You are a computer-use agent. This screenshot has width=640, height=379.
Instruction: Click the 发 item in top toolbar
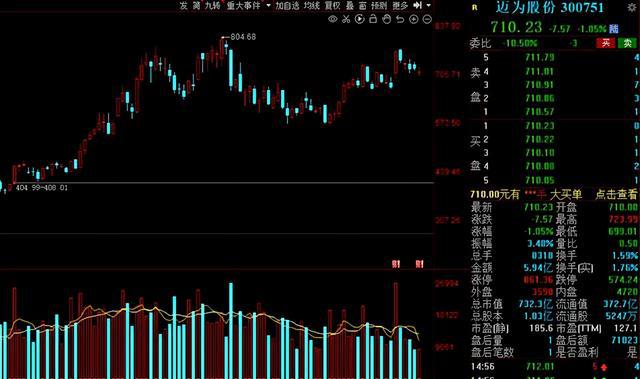tap(184, 5)
